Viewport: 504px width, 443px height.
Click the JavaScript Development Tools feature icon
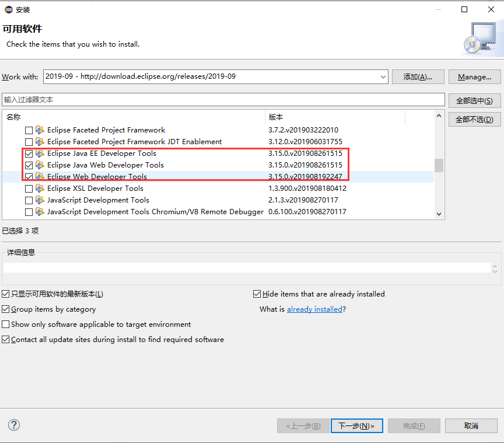(x=40, y=200)
